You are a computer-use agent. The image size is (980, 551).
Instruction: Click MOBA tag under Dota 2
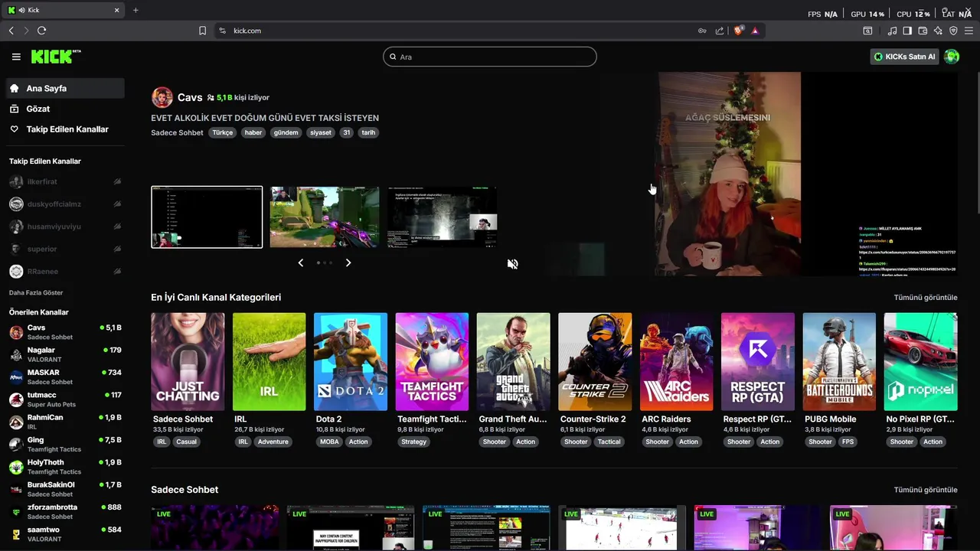[329, 442]
